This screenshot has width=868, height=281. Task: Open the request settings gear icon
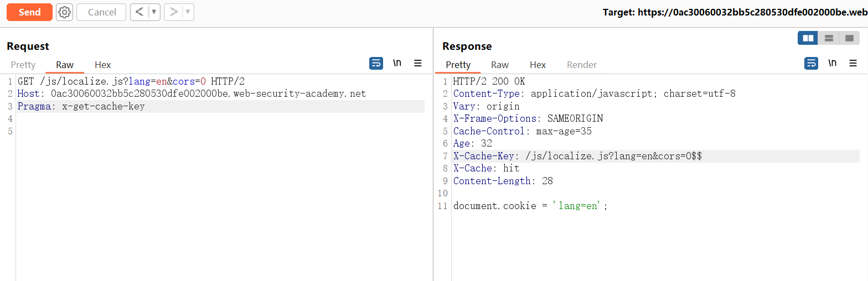[65, 12]
